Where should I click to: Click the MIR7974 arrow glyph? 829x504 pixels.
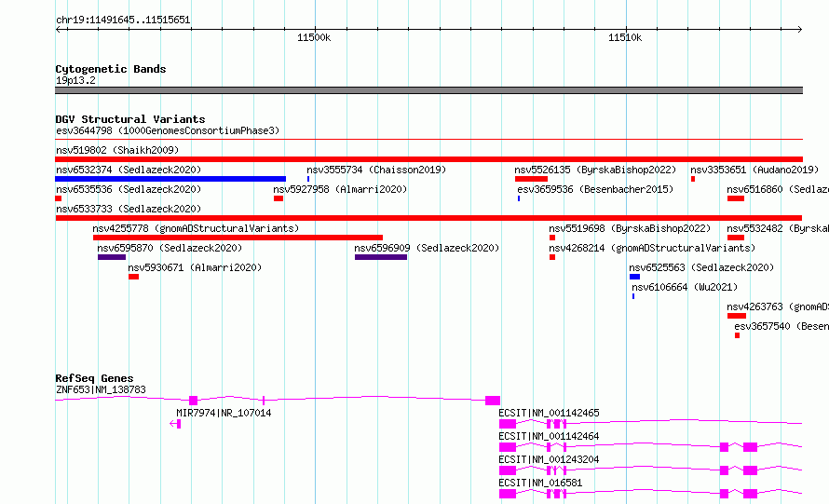coord(175,424)
